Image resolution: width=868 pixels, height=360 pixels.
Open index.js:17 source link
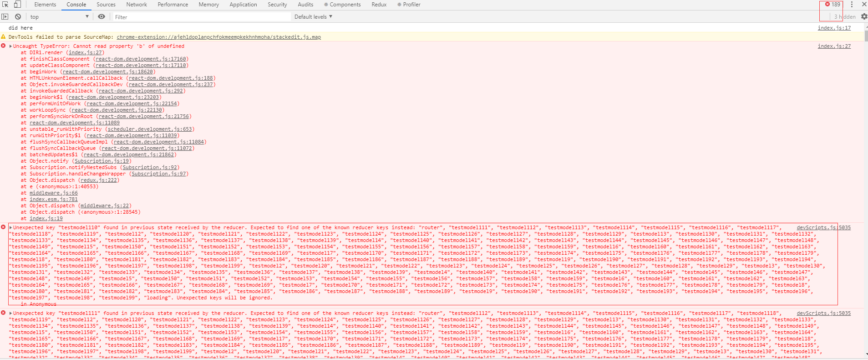click(834, 28)
